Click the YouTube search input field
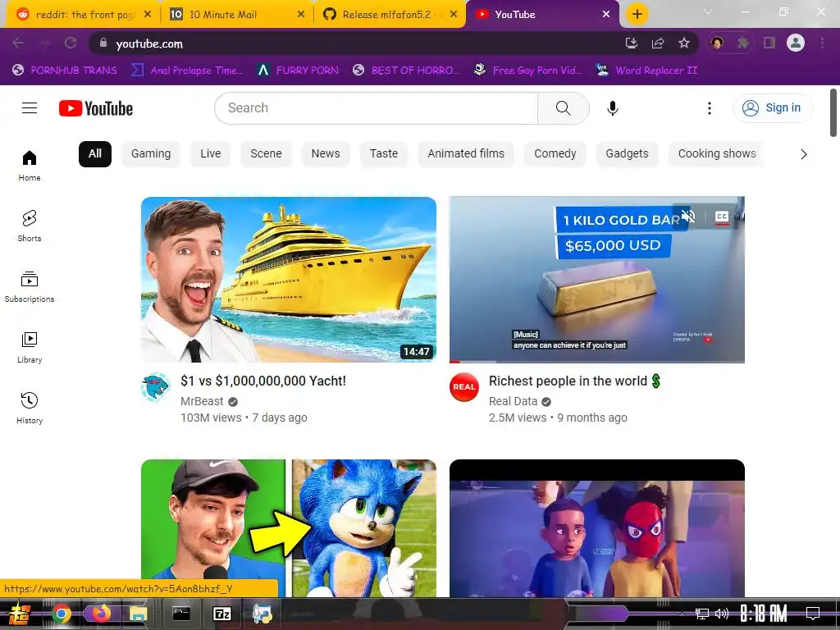Image resolution: width=840 pixels, height=630 pixels. pos(376,108)
